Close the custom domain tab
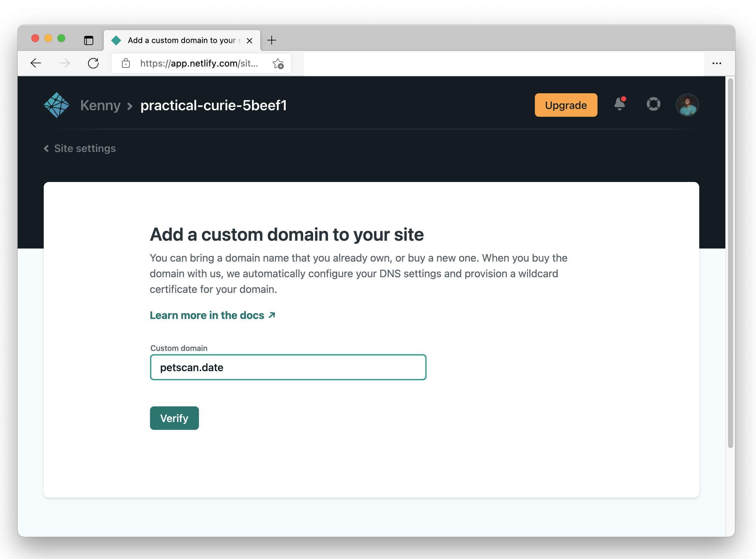Screen dimensions: 756x559 point(249,41)
